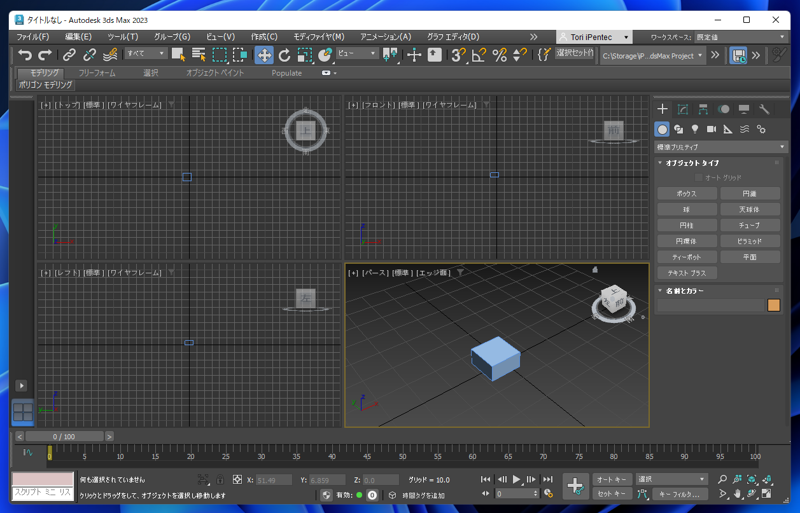Open the key filter 選択 dropdown
Viewport: 800px width, 513px height.
[671, 479]
